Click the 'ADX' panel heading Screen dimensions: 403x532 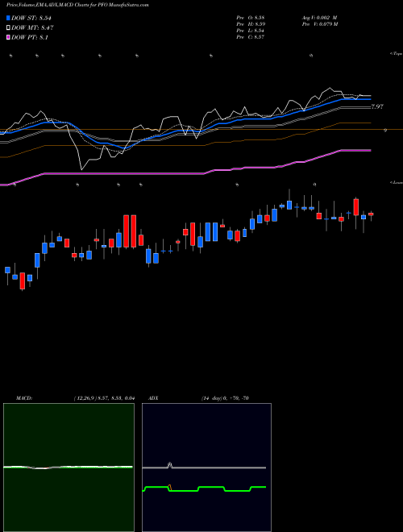click(x=153, y=398)
